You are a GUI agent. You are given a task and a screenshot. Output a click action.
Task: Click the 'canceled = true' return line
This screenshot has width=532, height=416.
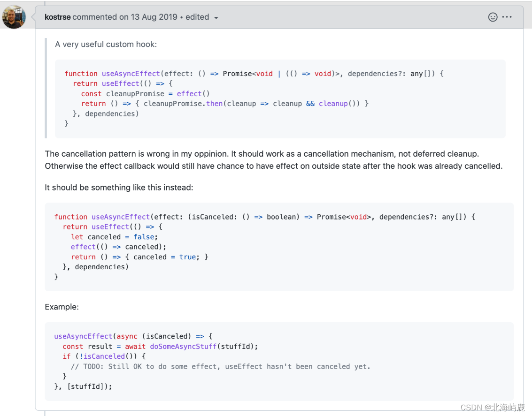[139, 257]
